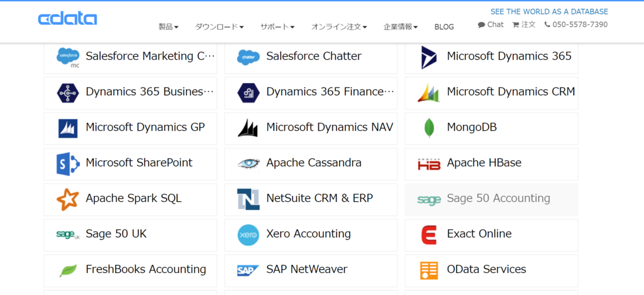Click the FreshBooks leaf icon

click(x=67, y=270)
